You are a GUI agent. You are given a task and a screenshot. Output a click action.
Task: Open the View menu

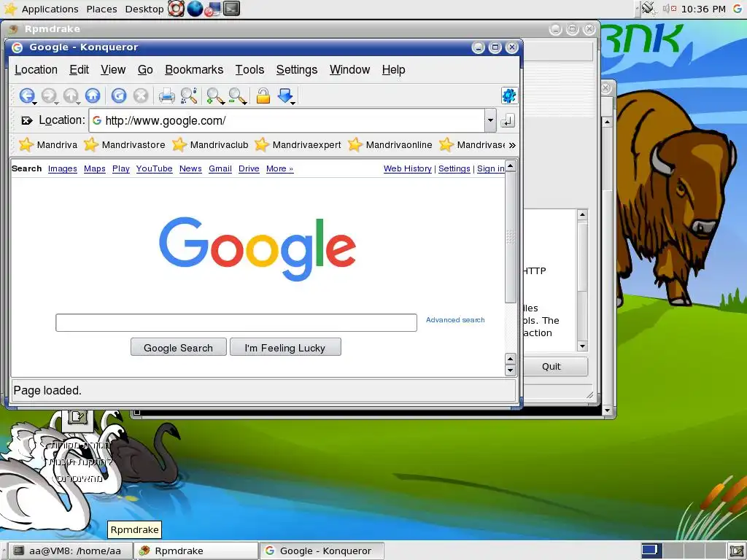tap(113, 69)
